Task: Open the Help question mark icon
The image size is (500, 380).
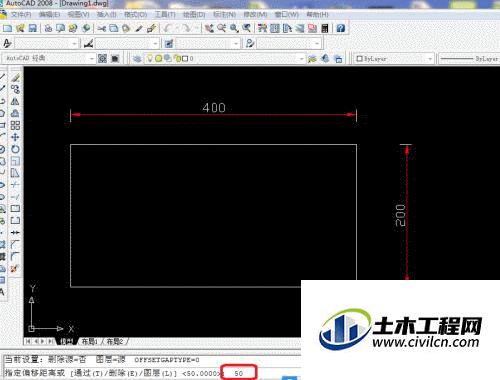Action: pyautogui.click(x=341, y=28)
